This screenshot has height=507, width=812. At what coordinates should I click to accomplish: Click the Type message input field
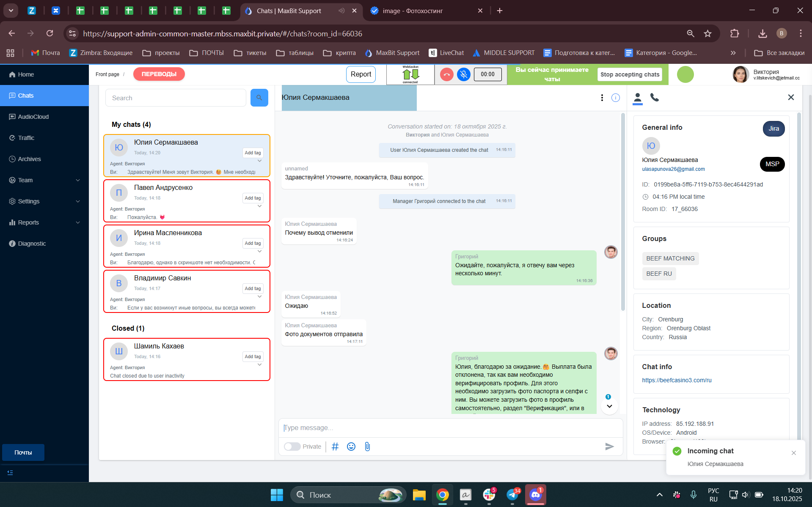click(450, 428)
